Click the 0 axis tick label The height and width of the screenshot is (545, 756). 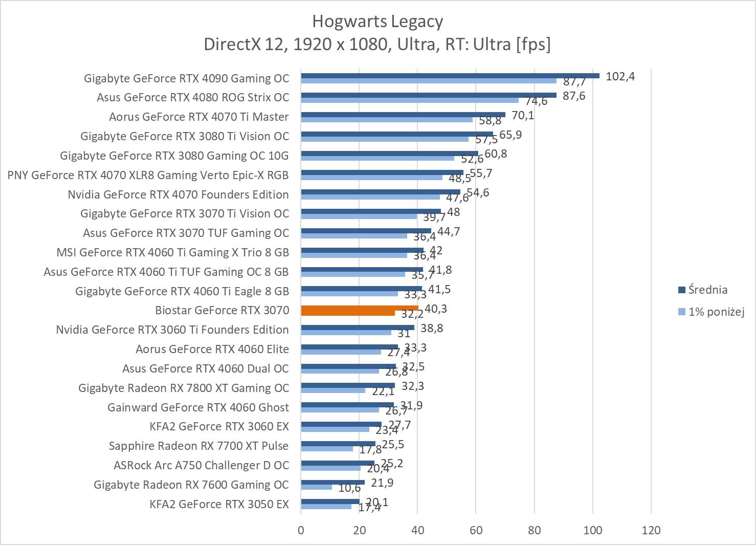point(301,530)
